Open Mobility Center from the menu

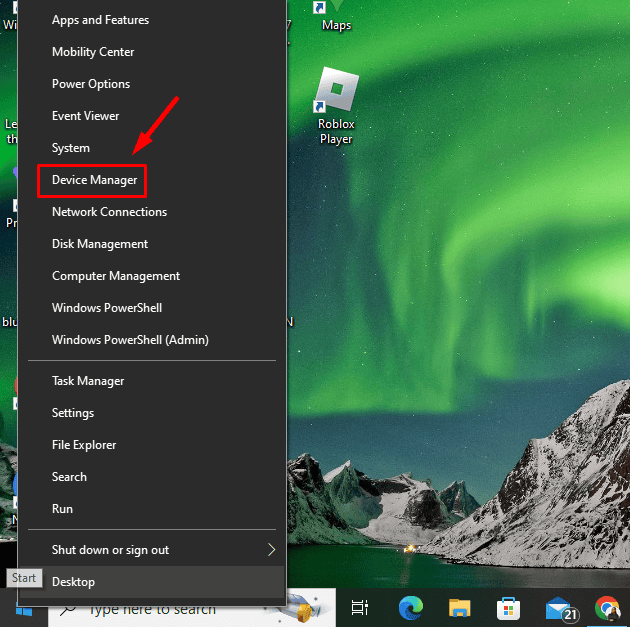(152, 52)
